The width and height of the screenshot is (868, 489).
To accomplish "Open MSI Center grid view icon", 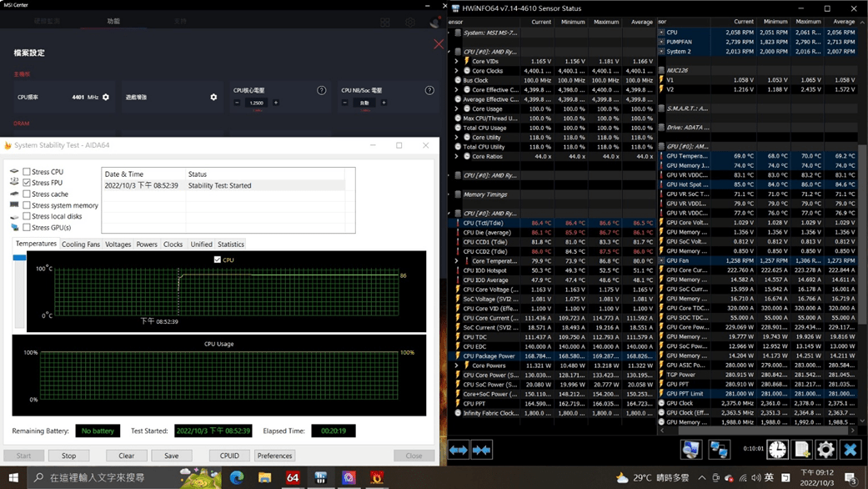I will (x=385, y=23).
